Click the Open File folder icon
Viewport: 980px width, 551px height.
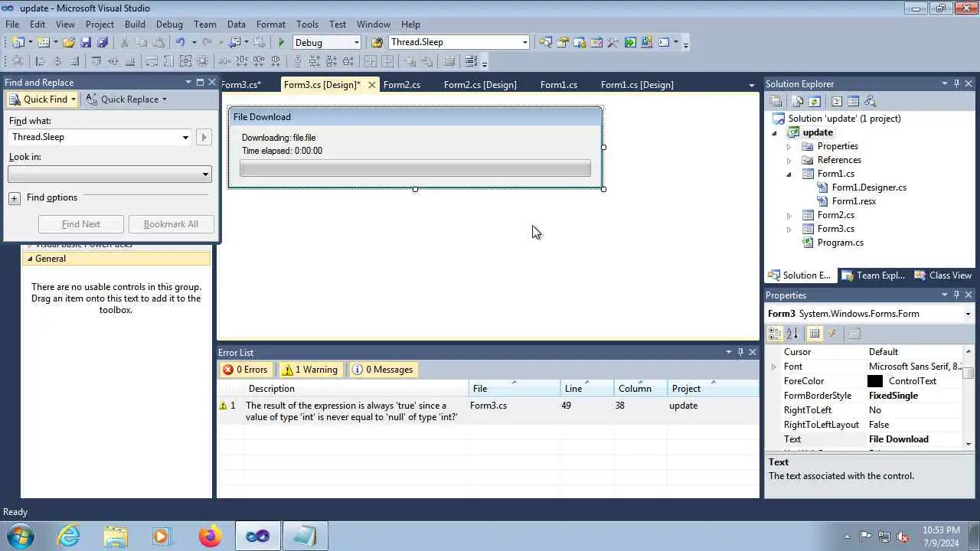[68, 43]
